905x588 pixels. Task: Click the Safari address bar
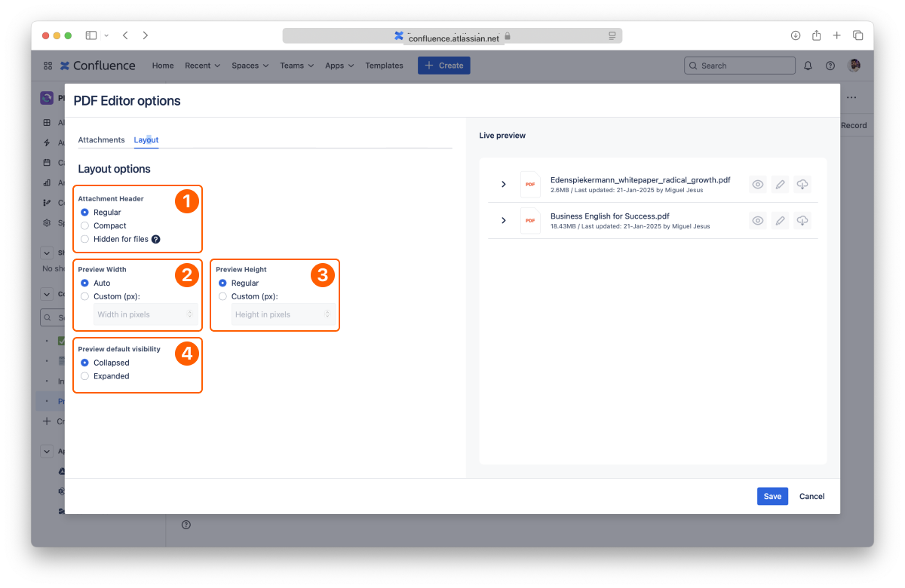[x=452, y=36]
